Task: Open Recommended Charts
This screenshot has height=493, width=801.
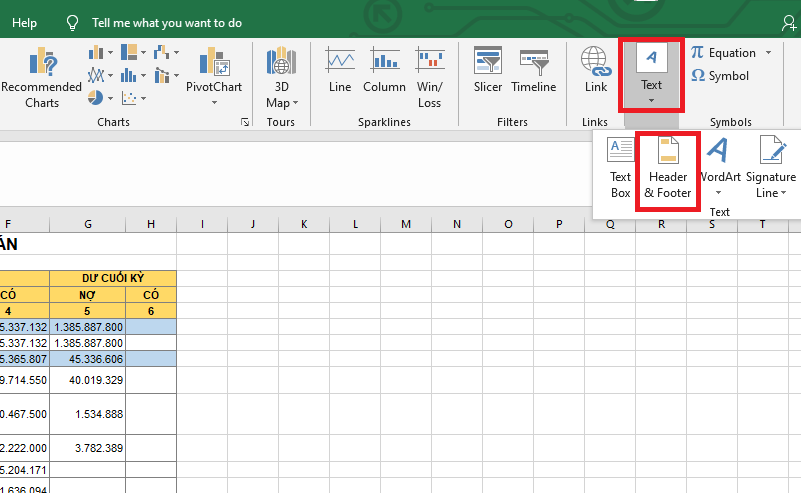Action: click(42, 77)
